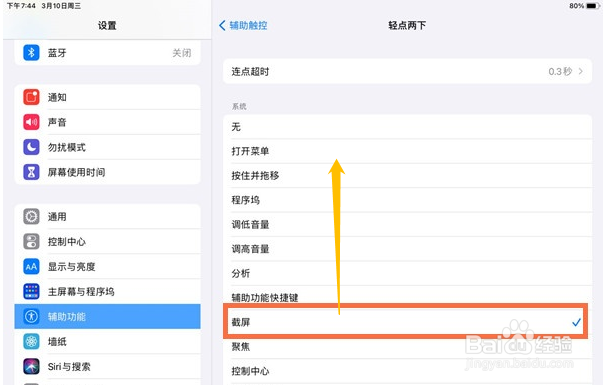Tap the 3月10日周三 date in status bar

tap(61, 6)
